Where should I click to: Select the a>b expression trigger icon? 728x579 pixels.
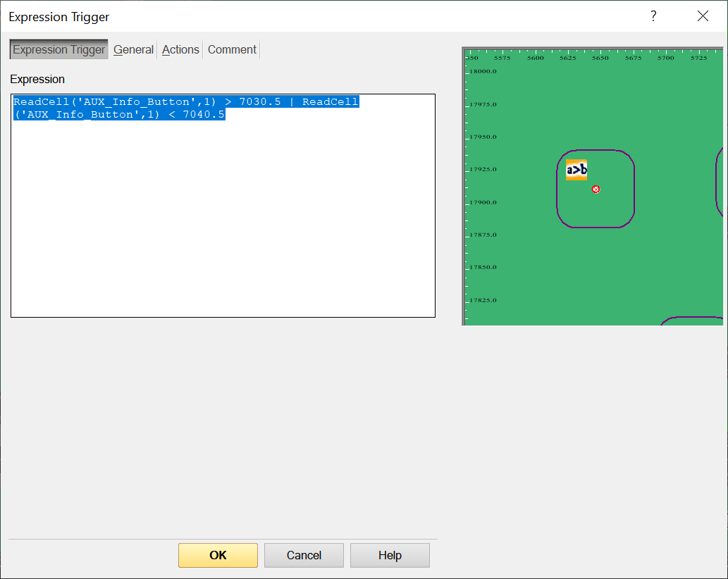(x=576, y=170)
